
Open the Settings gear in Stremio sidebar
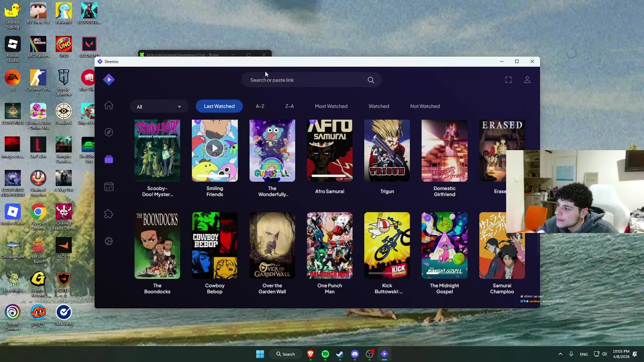pyautogui.click(x=109, y=241)
